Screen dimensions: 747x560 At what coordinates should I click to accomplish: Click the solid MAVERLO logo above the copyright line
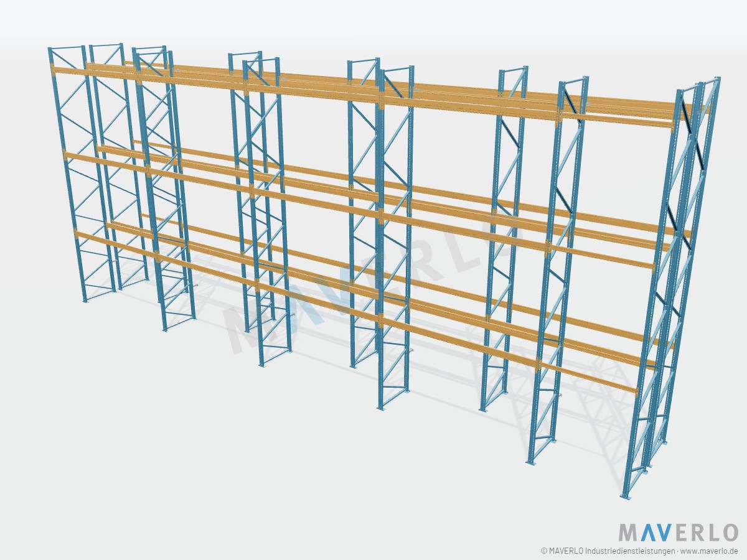click(678, 533)
